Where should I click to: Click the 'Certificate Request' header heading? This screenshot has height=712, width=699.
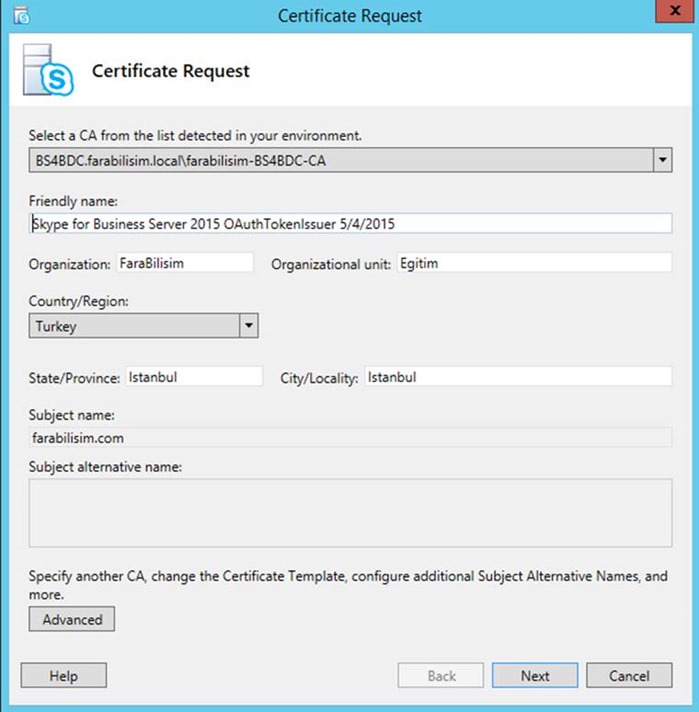(x=171, y=71)
